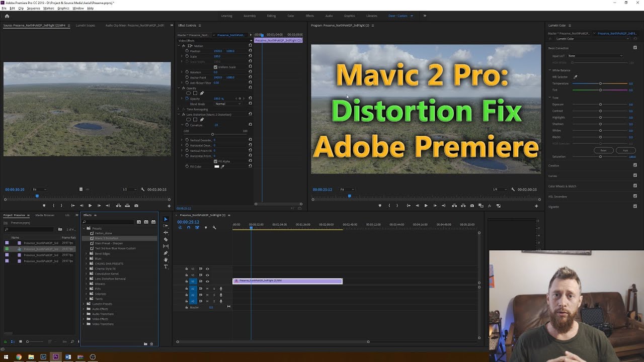Open Blend Mode dropdown
This screenshot has width=644, height=362.
(x=228, y=104)
